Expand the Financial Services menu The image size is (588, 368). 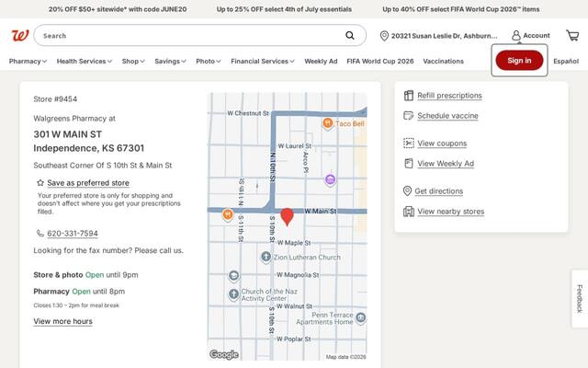(263, 62)
